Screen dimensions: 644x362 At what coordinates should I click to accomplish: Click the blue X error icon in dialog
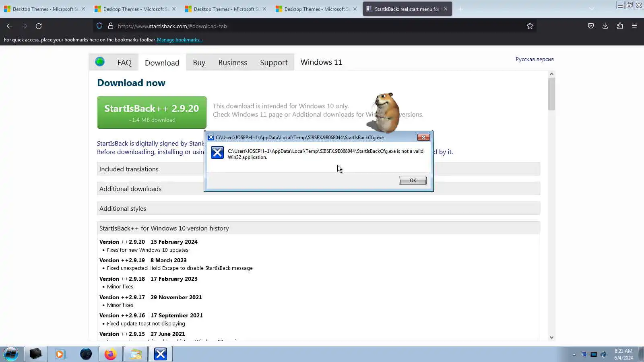217,152
